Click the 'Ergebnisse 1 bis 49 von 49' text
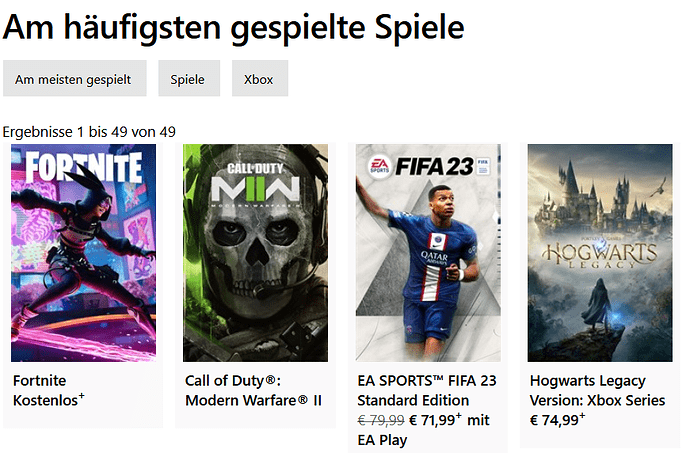This screenshot has width=690, height=453. [89, 132]
